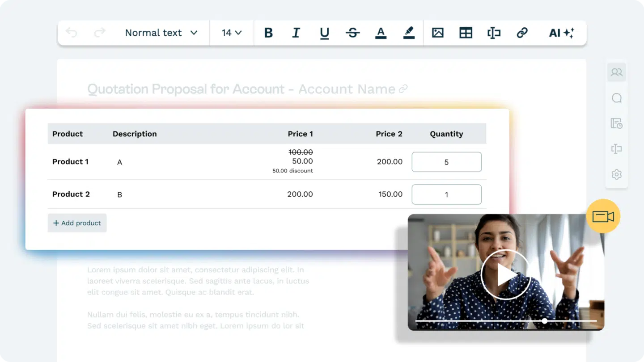Screen dimensions: 644x362
Task: Click the video progress slider handle
Action: 544,321
